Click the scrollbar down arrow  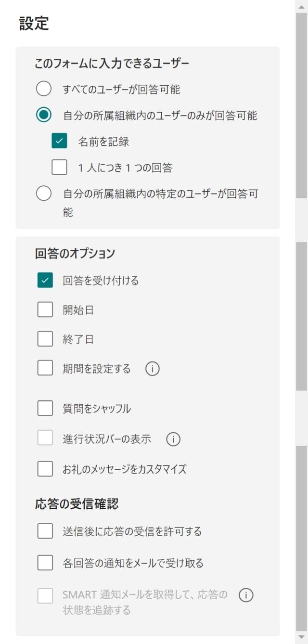(x=301, y=638)
